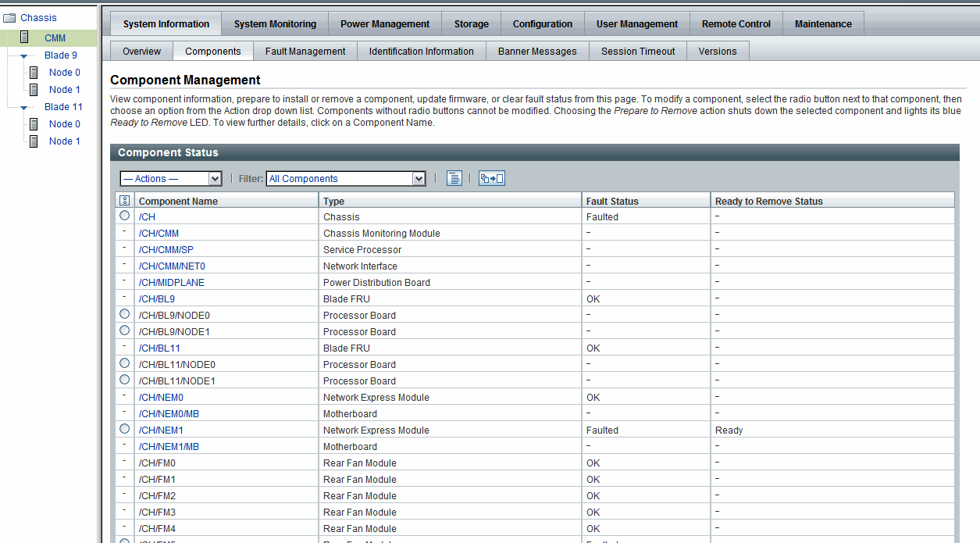Collapse the Blade 9 tree node

(25, 56)
